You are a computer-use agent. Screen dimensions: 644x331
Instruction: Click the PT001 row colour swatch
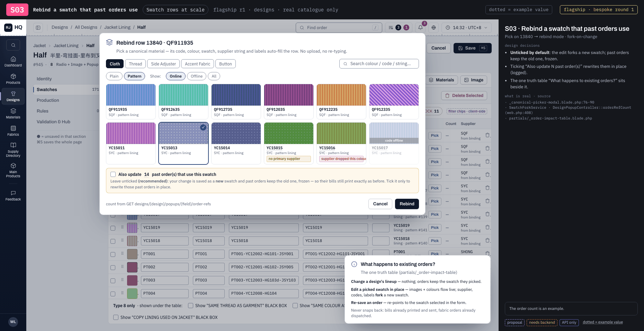click(132, 254)
